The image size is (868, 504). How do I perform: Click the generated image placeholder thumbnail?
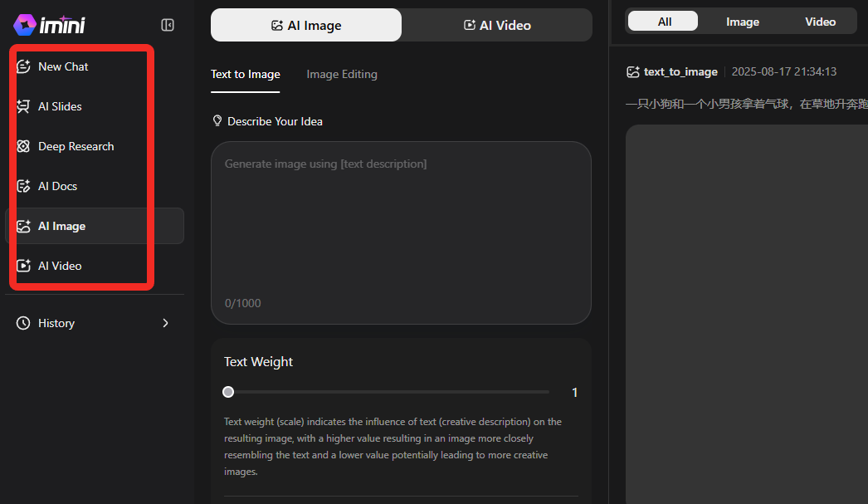[x=747, y=314]
